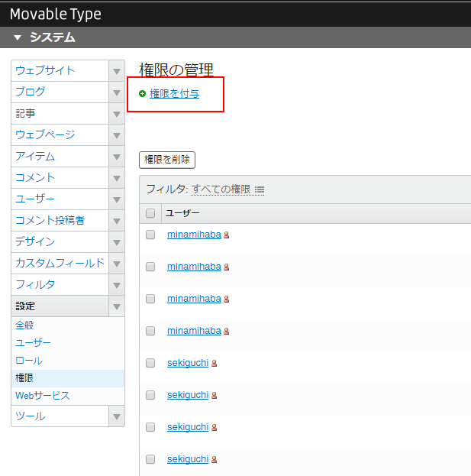Collapse the 設定 section arrow

click(x=117, y=306)
